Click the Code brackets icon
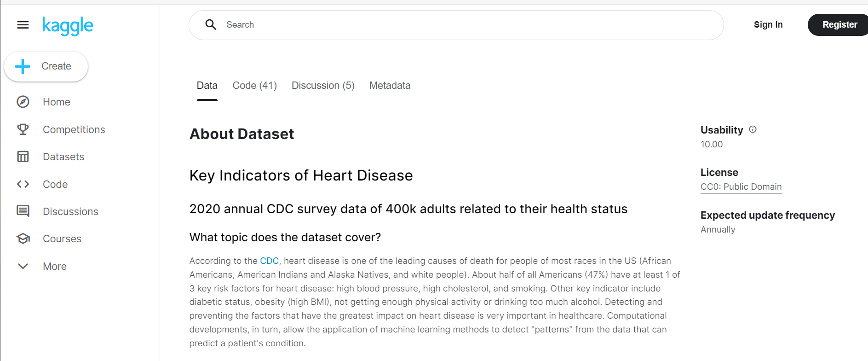Viewport: 868px width, 361px height. pos(23,184)
